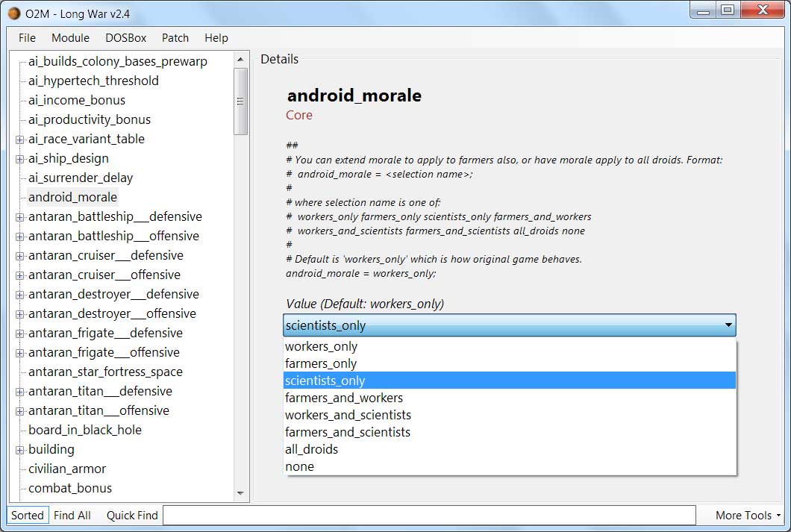Screen dimensions: 791x532
Task: Open the DOSBox menu
Action: (125, 38)
